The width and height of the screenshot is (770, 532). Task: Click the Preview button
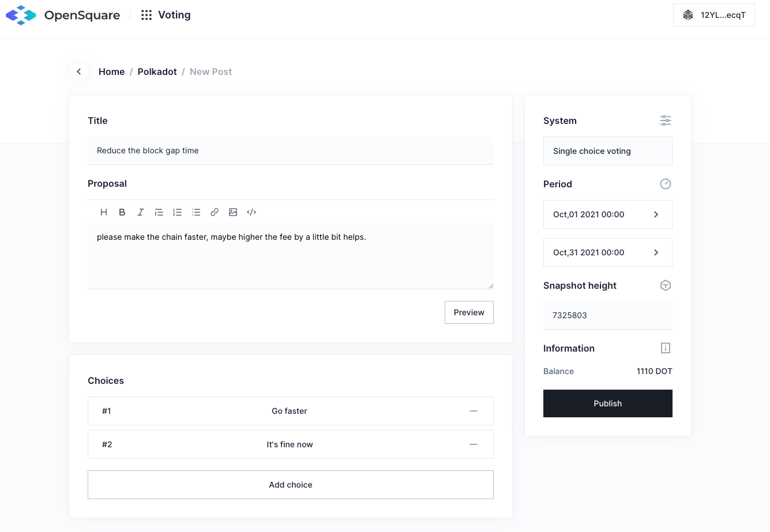[x=469, y=312]
